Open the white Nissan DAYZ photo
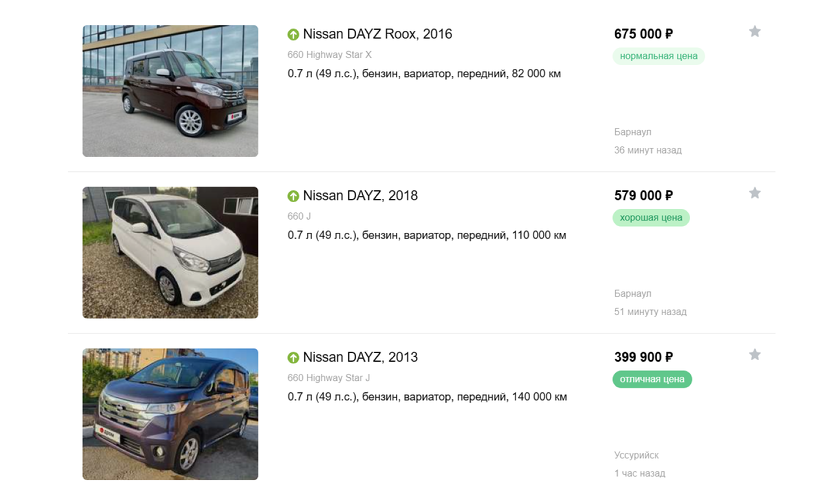Viewport: 817px width, 490px height. point(170,253)
